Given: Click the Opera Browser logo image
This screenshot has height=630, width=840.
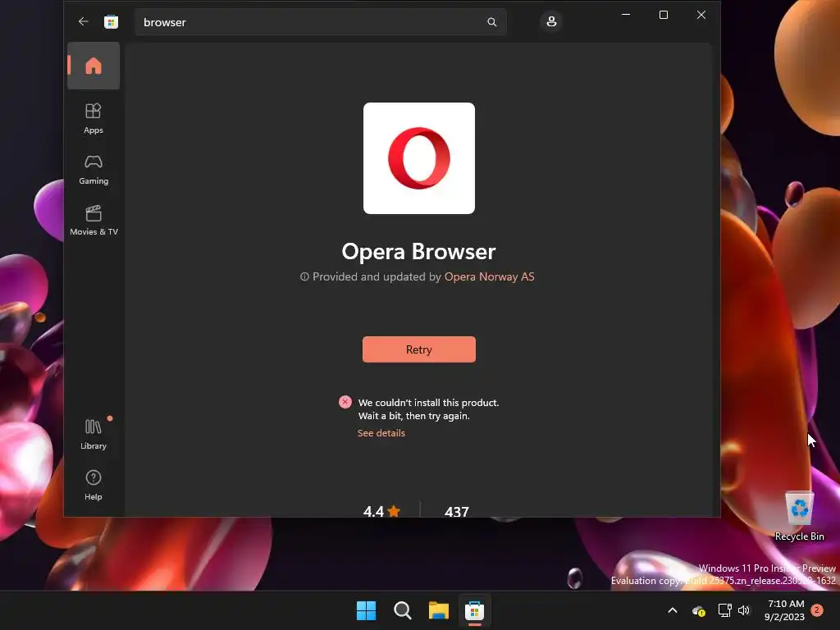Looking at the screenshot, I should (419, 158).
